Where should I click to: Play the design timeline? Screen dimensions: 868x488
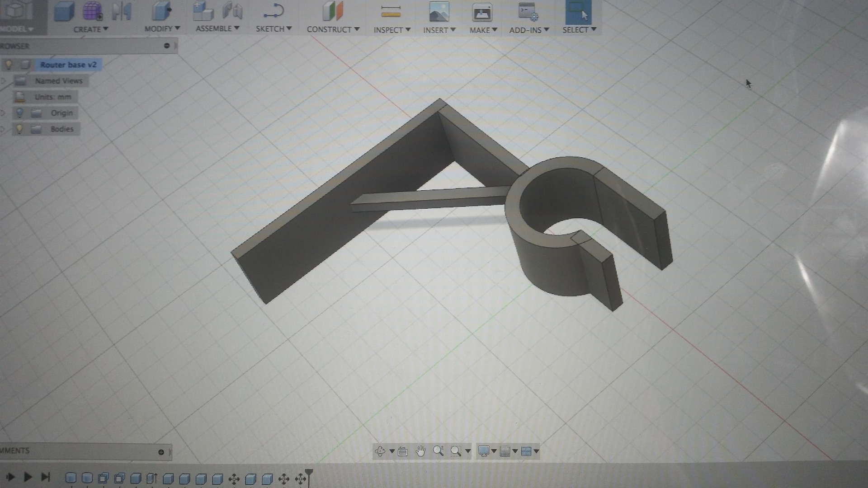(x=27, y=477)
